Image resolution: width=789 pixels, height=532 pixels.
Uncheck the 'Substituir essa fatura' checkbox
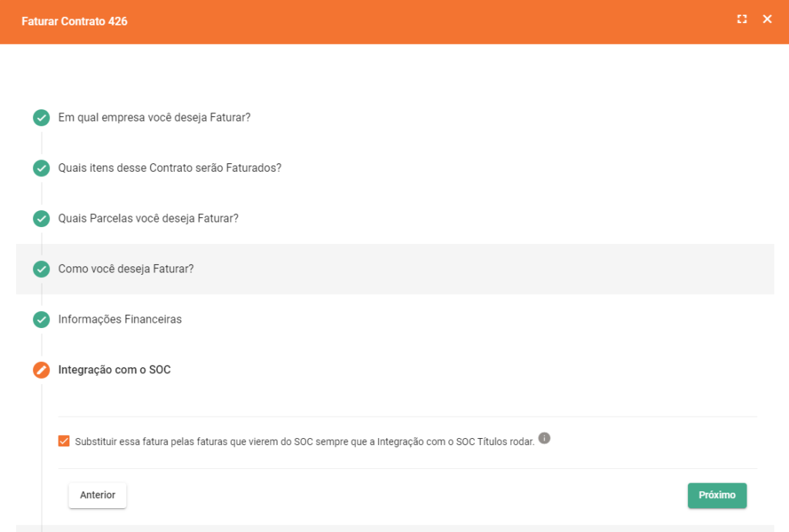(x=64, y=441)
